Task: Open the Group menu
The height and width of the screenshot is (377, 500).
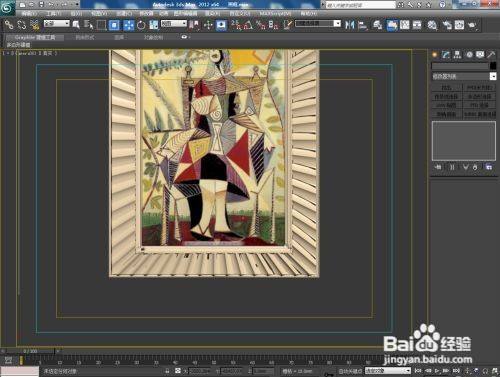Action: [76, 13]
